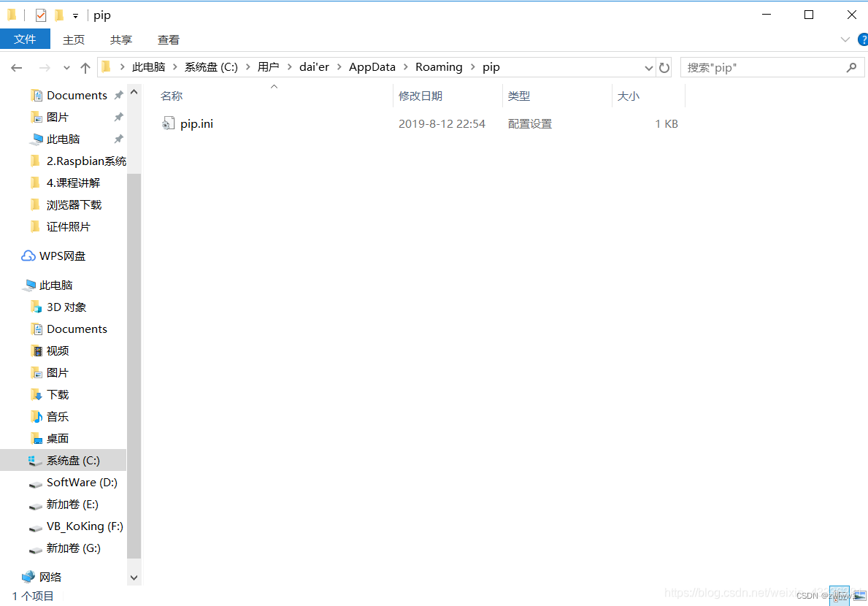Click the up-one-level navigation arrow
Screen dimensions: 868x606
pos(85,66)
